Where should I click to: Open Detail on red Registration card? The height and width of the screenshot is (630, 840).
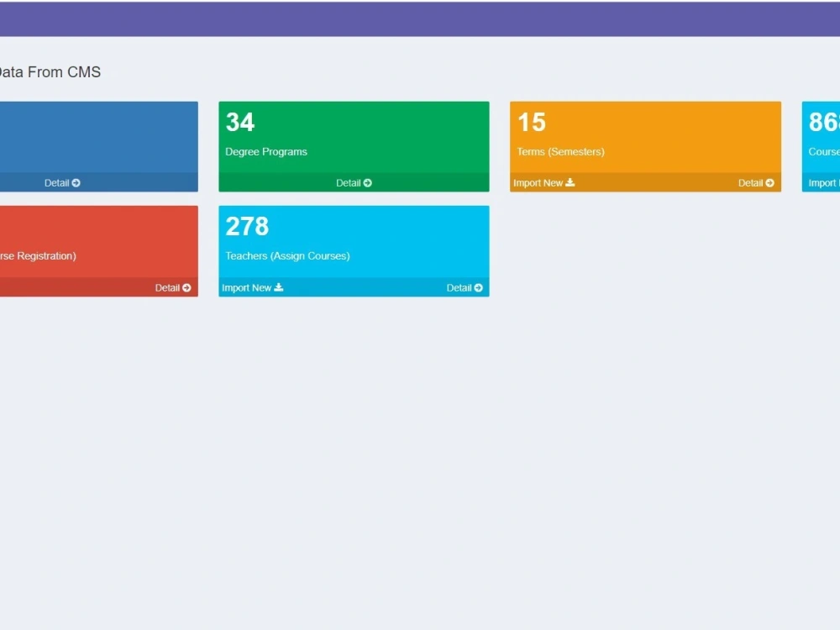[172, 287]
